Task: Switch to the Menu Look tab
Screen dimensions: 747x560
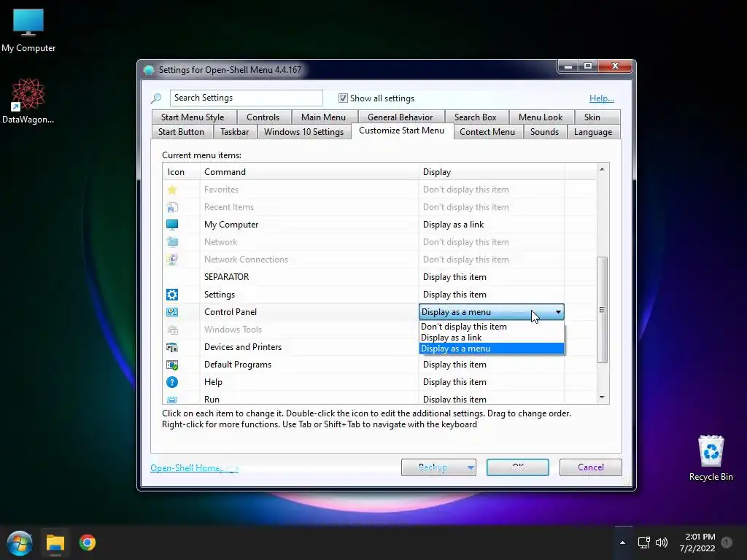Action: point(541,117)
